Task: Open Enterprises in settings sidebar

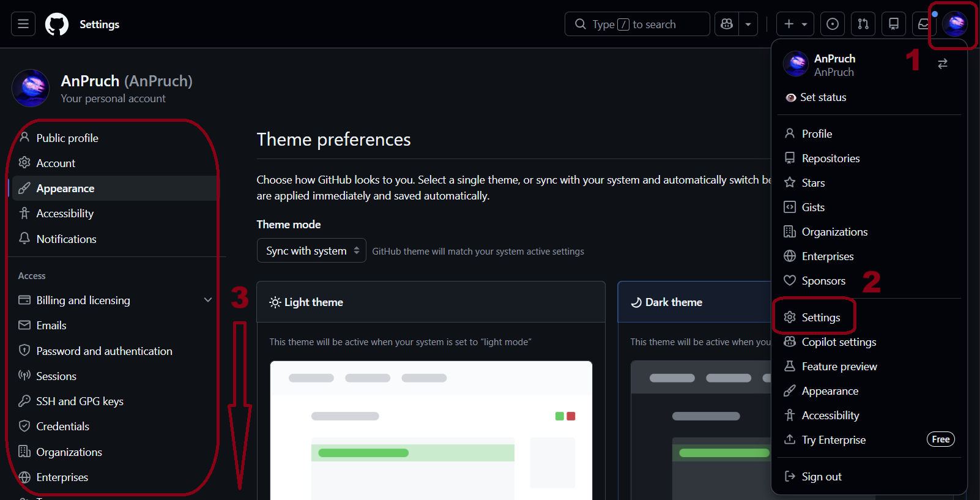Action: tap(114, 477)
